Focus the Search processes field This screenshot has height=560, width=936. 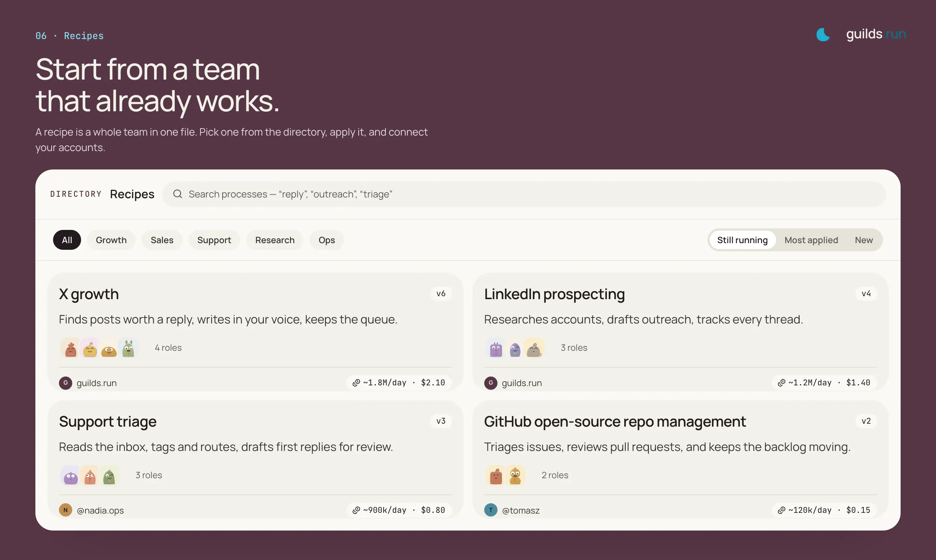click(524, 194)
